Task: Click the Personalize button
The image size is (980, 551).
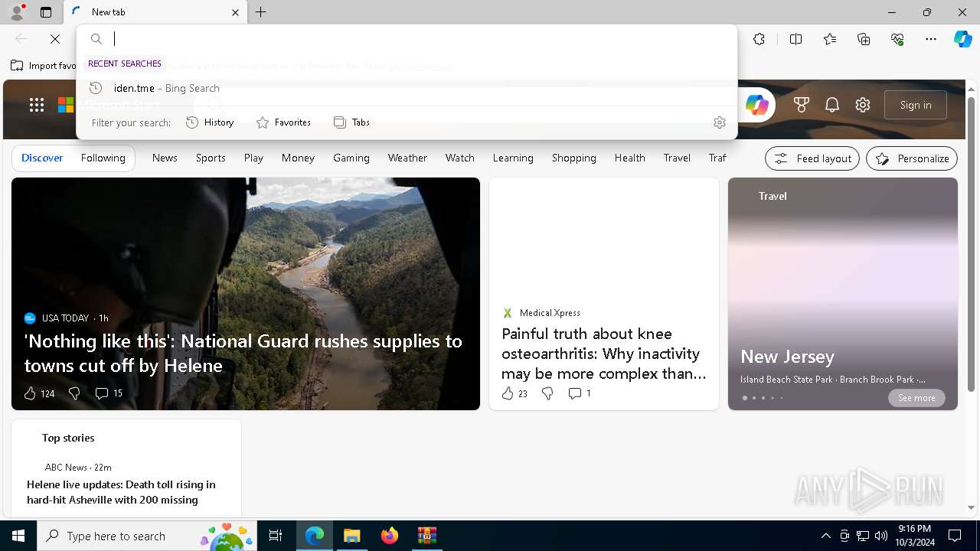Action: (x=912, y=158)
